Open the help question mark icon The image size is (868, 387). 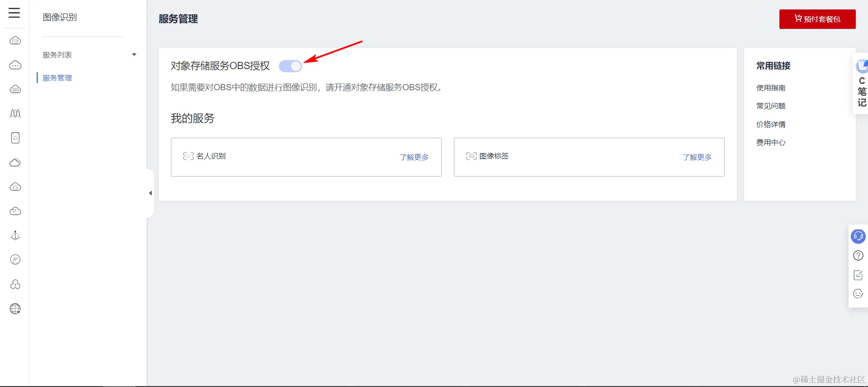coord(858,256)
